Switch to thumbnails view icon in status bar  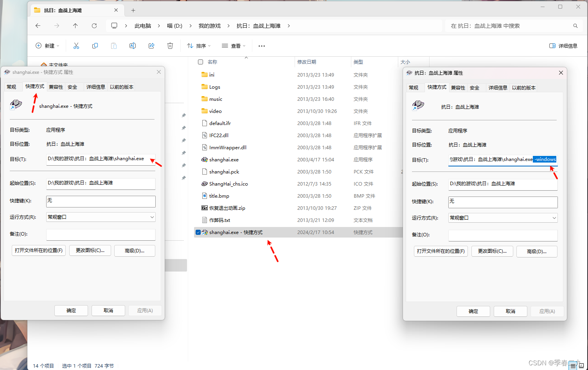tap(581, 366)
